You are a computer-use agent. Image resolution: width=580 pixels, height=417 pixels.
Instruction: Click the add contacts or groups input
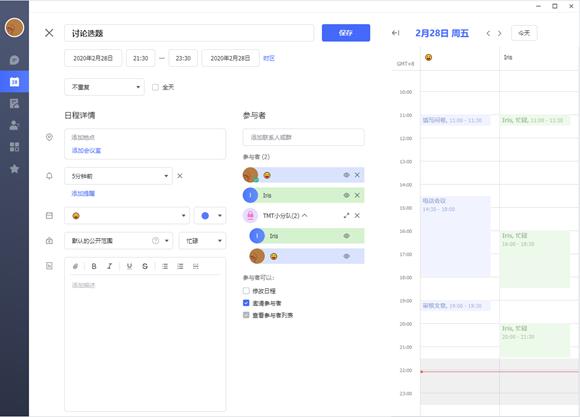pyautogui.click(x=303, y=137)
